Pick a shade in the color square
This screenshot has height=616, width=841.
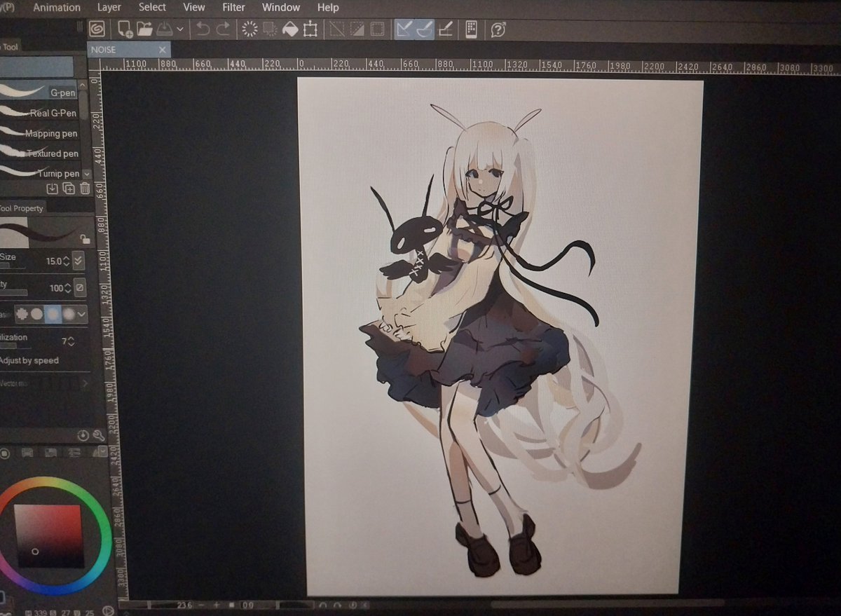(x=48, y=536)
